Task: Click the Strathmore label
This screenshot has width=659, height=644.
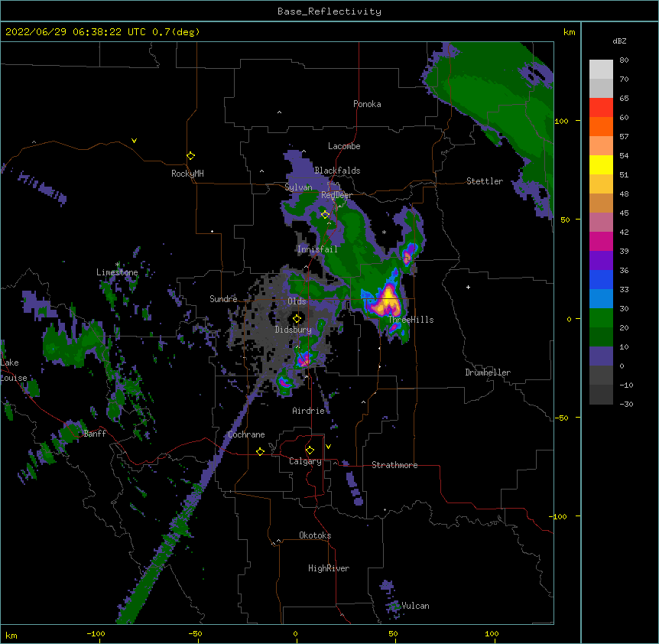Action: (x=394, y=465)
